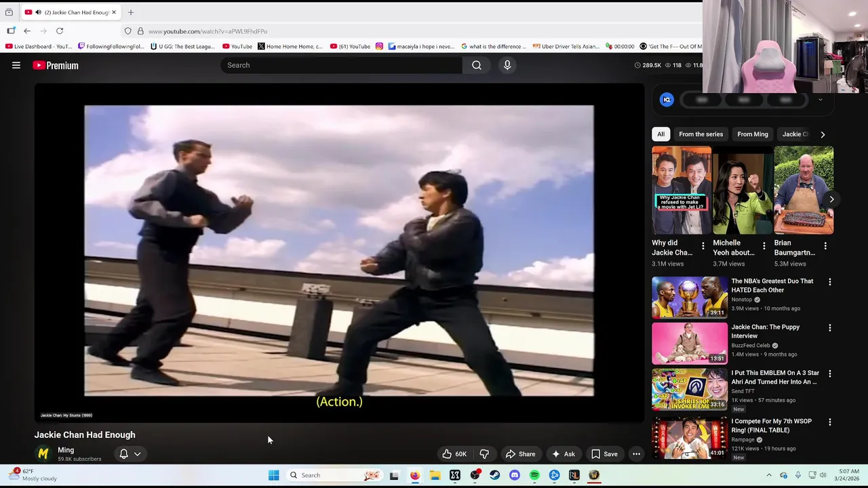Select the From the series chip
The width and height of the screenshot is (868, 488).
(701, 134)
